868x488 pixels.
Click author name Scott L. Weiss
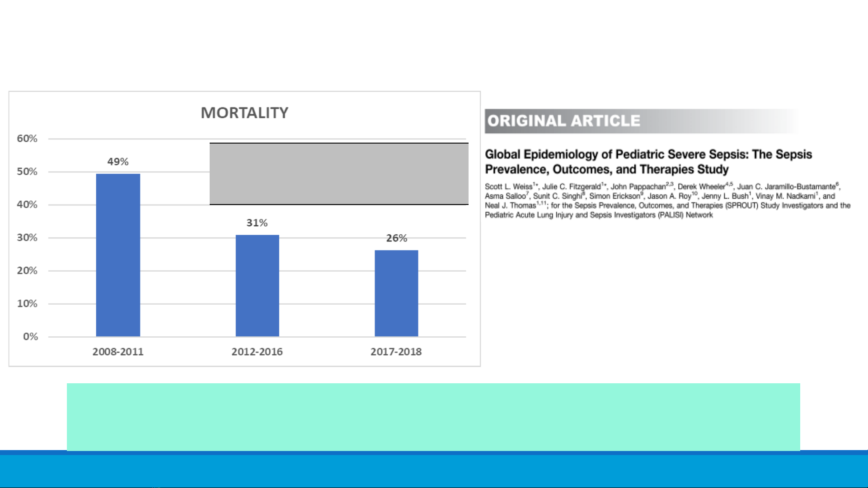[509, 186]
